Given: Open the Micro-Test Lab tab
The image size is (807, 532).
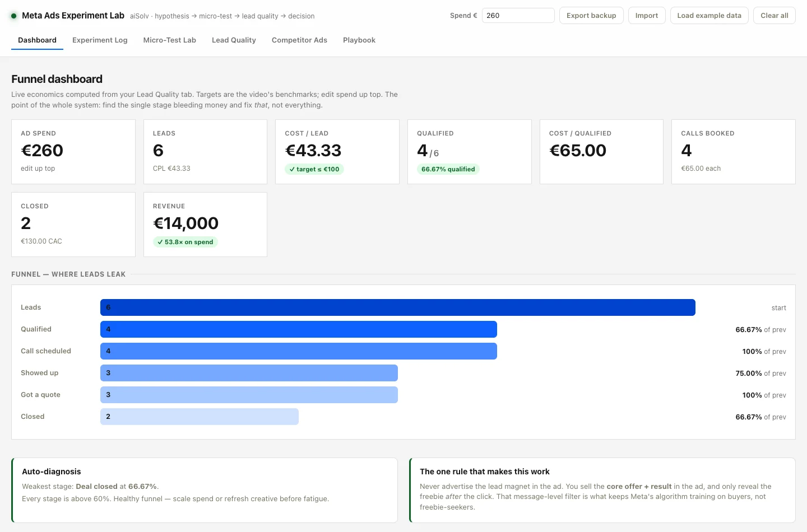Looking at the screenshot, I should pyautogui.click(x=170, y=40).
